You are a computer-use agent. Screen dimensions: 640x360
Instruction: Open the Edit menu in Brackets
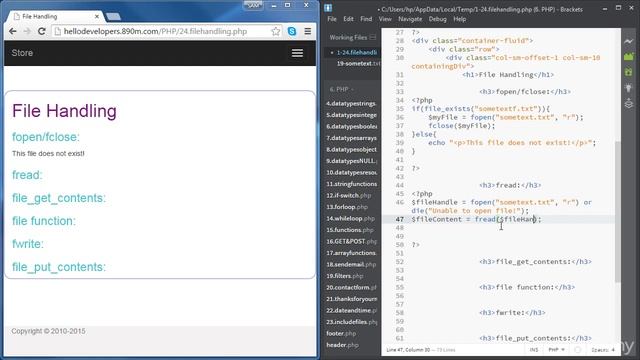[x=348, y=19]
